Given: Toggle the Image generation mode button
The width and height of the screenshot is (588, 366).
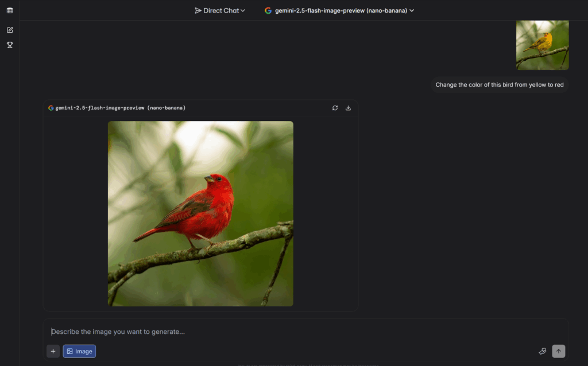Looking at the screenshot, I should pyautogui.click(x=79, y=351).
